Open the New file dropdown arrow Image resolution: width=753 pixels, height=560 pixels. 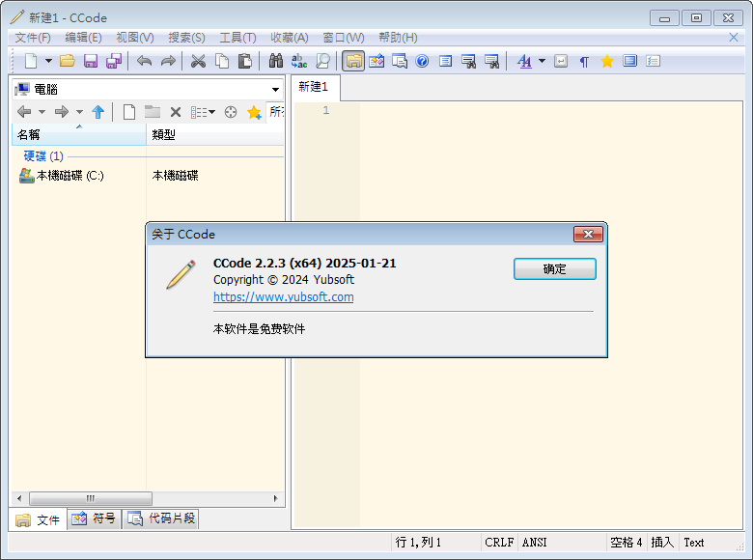48,61
